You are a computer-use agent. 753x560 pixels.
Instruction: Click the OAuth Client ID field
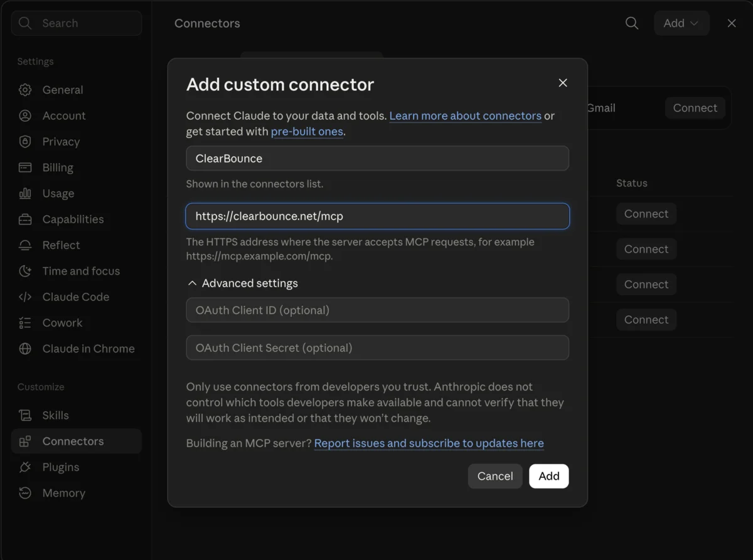[378, 310]
